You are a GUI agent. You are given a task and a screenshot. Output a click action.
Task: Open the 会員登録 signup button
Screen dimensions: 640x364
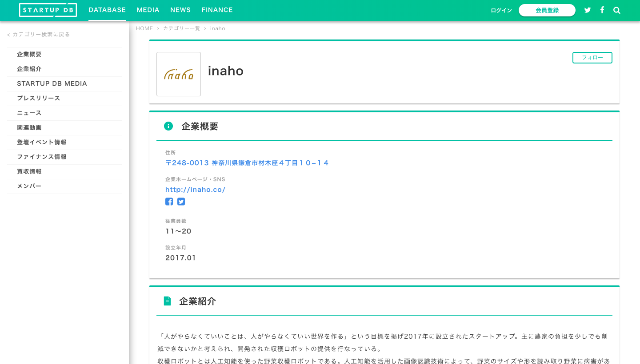(547, 10)
